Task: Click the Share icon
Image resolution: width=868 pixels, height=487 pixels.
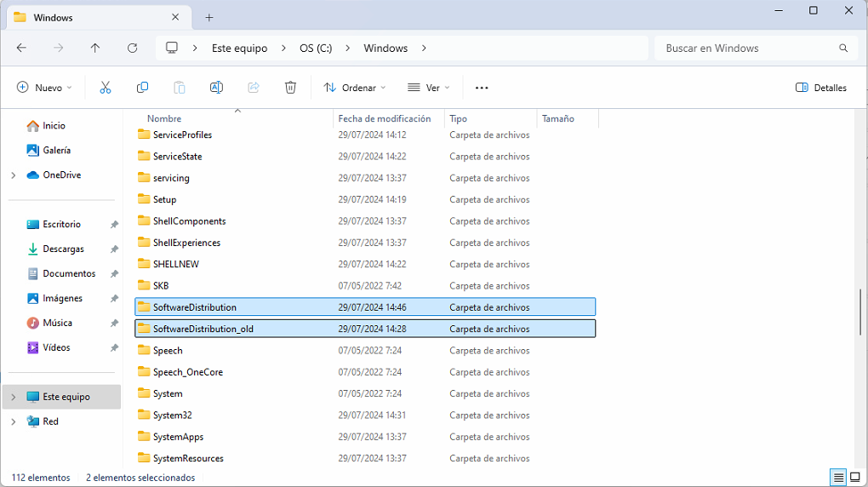Action: pyautogui.click(x=254, y=88)
